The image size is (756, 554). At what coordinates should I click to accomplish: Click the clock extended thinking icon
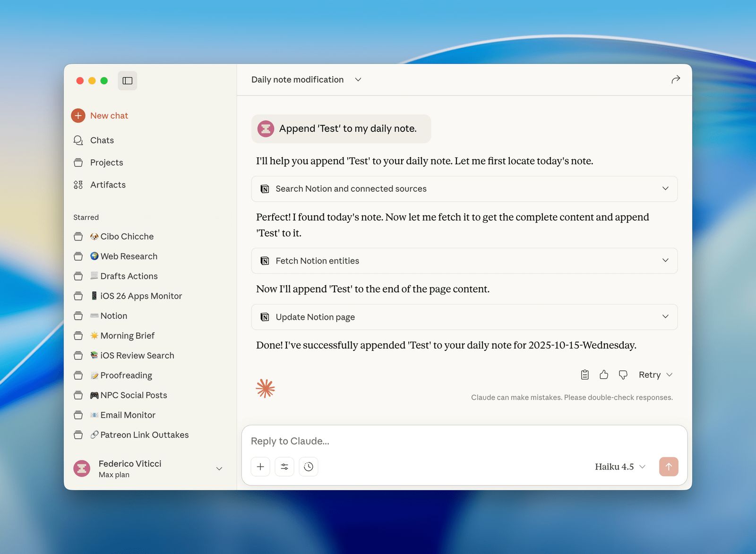click(309, 467)
